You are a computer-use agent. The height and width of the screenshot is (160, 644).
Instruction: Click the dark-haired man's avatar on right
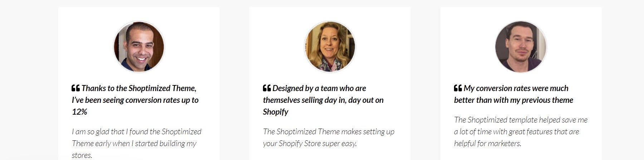click(521, 47)
